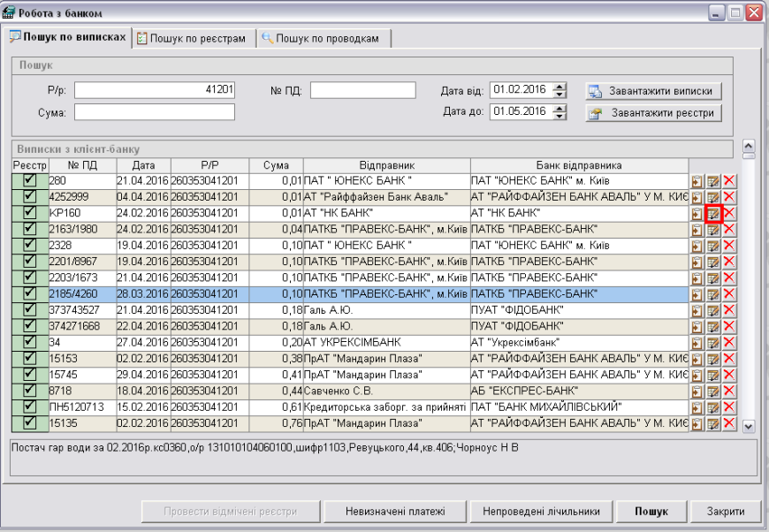This screenshot has height=532, width=769.
Task: Toggle the Реєстр checkbox for payment 15745
Action: (x=29, y=374)
